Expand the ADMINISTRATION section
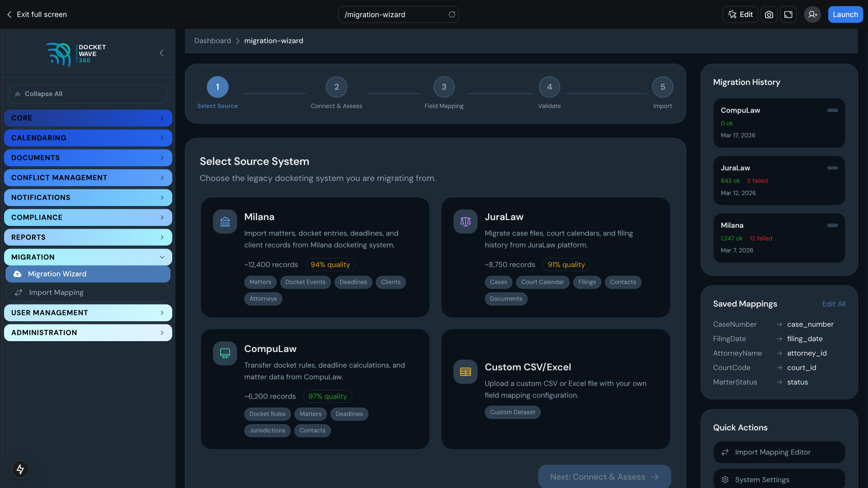 pos(88,333)
